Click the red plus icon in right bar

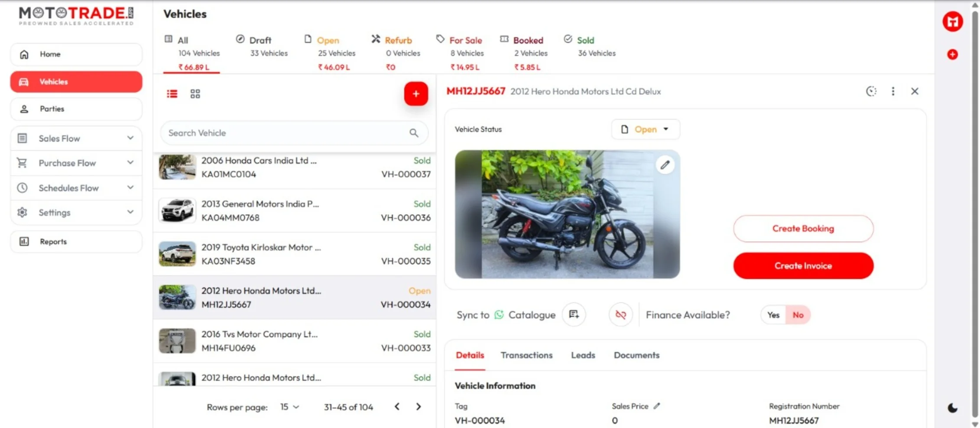(952, 54)
